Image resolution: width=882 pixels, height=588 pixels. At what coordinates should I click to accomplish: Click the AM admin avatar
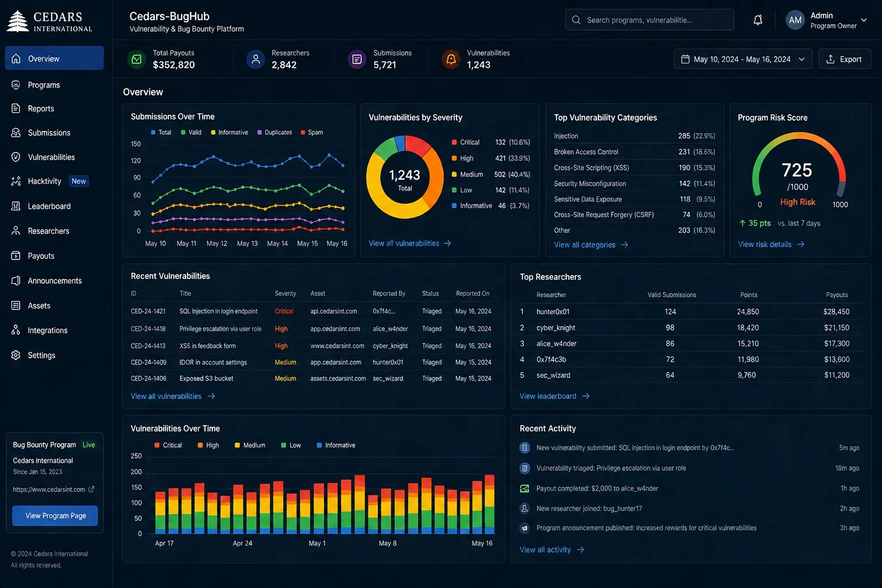click(x=795, y=20)
